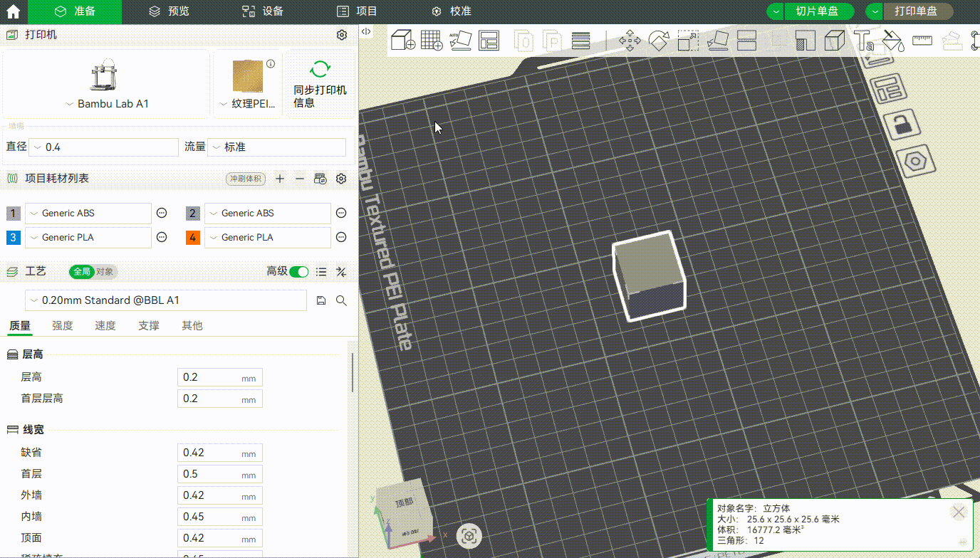Toggle the plate lock icon

coord(902,125)
